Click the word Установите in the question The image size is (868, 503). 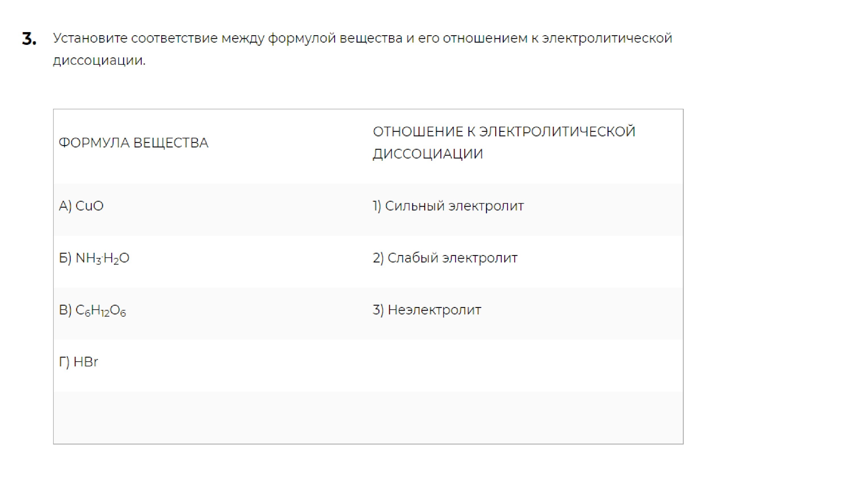click(x=90, y=38)
